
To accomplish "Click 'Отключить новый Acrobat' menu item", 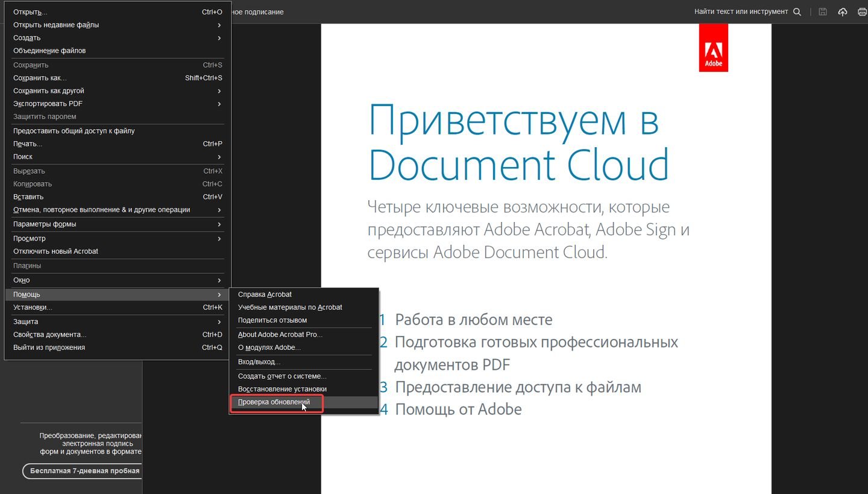I will point(118,252).
